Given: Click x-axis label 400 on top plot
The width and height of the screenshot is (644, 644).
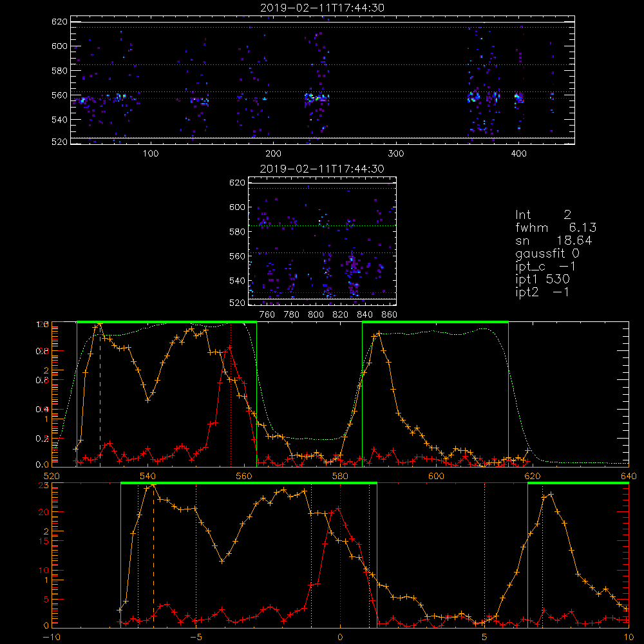Looking at the screenshot, I should point(518,154).
